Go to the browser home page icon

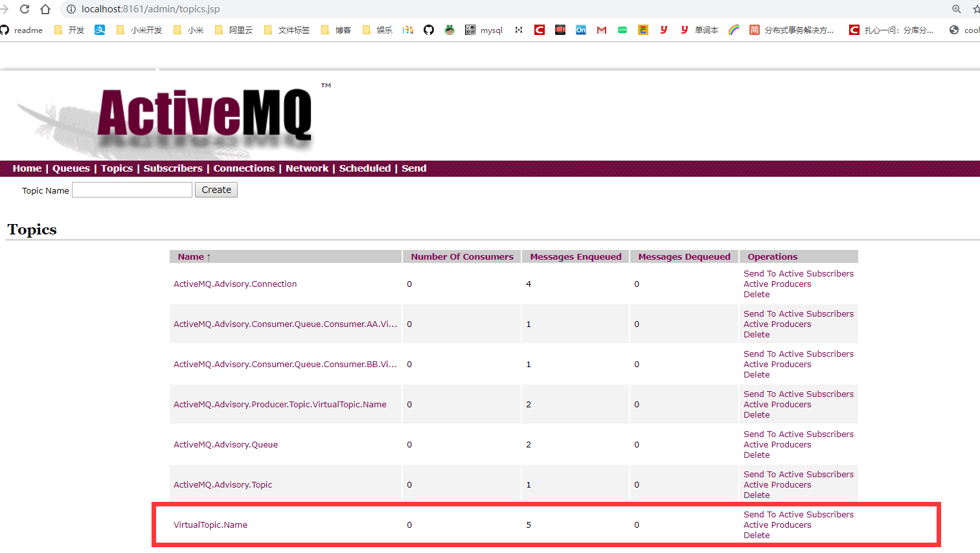45,9
